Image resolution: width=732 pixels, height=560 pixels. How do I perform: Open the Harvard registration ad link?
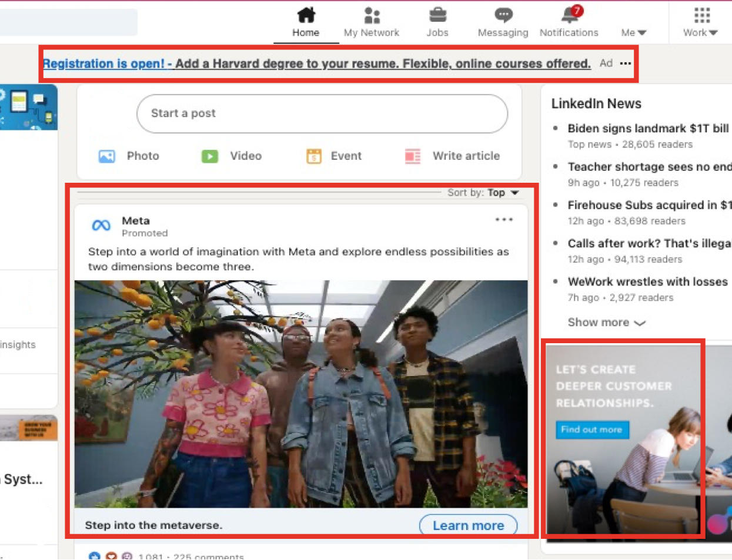[x=316, y=63]
